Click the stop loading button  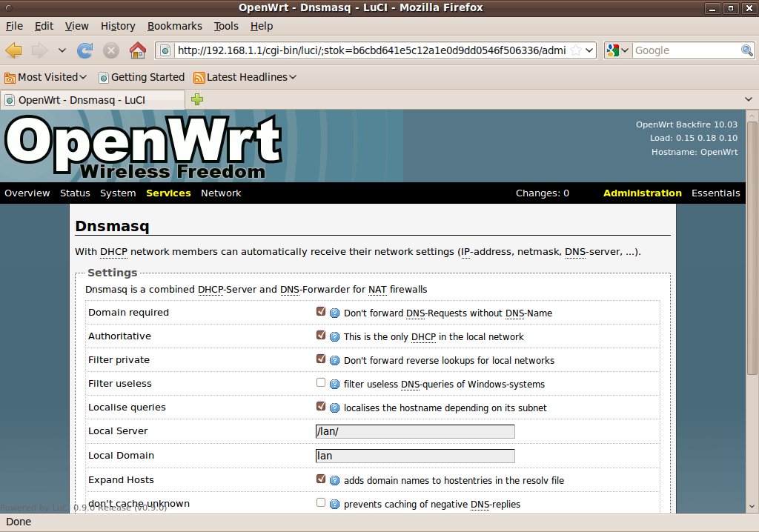pos(111,50)
